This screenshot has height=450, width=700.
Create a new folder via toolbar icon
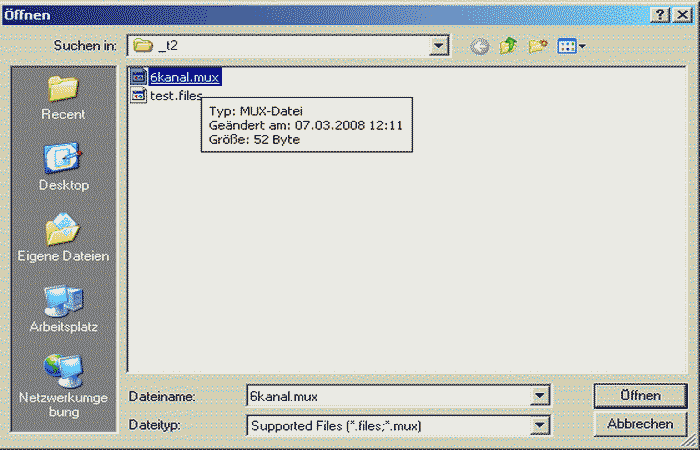click(x=537, y=46)
